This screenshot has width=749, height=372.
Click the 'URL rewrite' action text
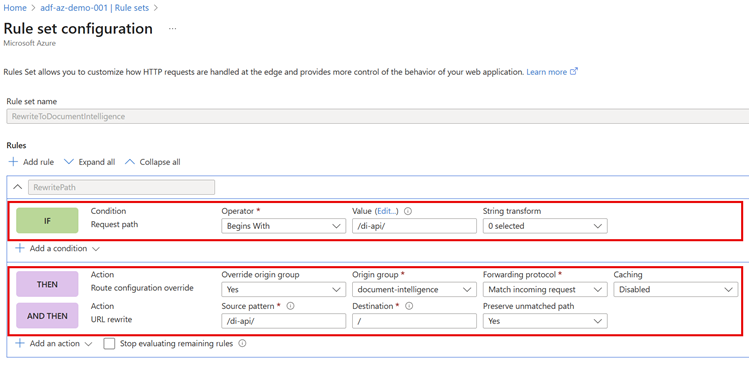click(111, 319)
